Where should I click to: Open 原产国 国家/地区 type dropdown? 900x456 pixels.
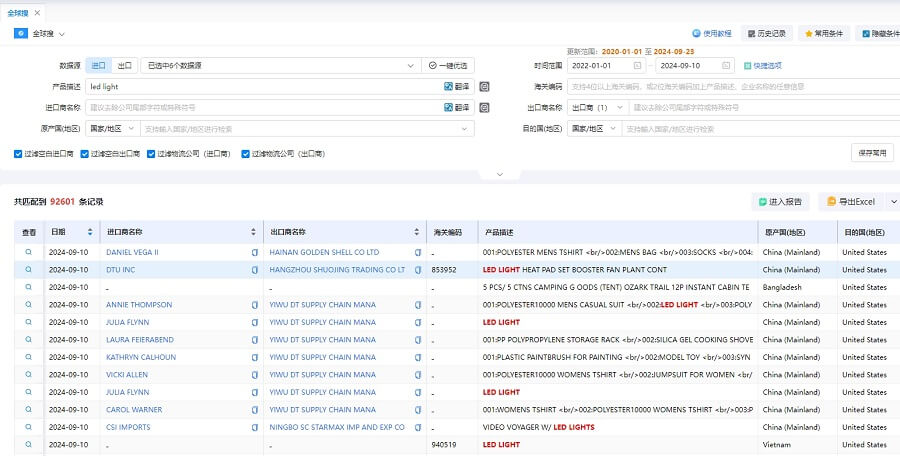[x=112, y=129]
